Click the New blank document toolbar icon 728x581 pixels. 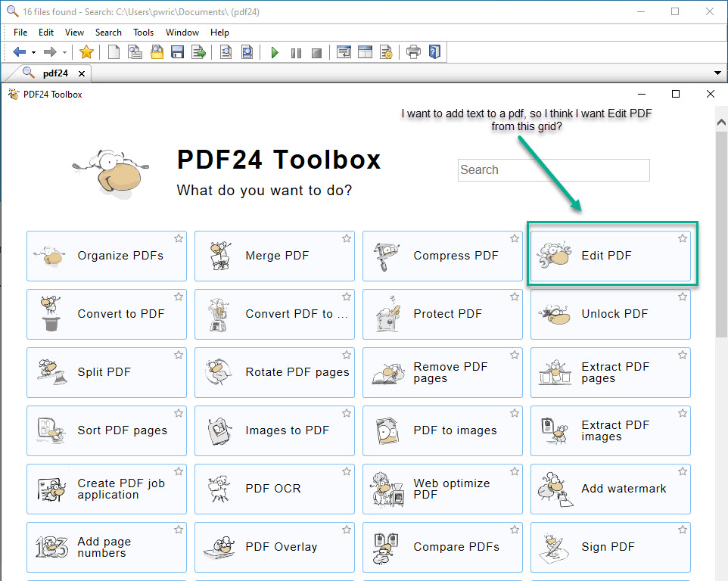tap(114, 52)
